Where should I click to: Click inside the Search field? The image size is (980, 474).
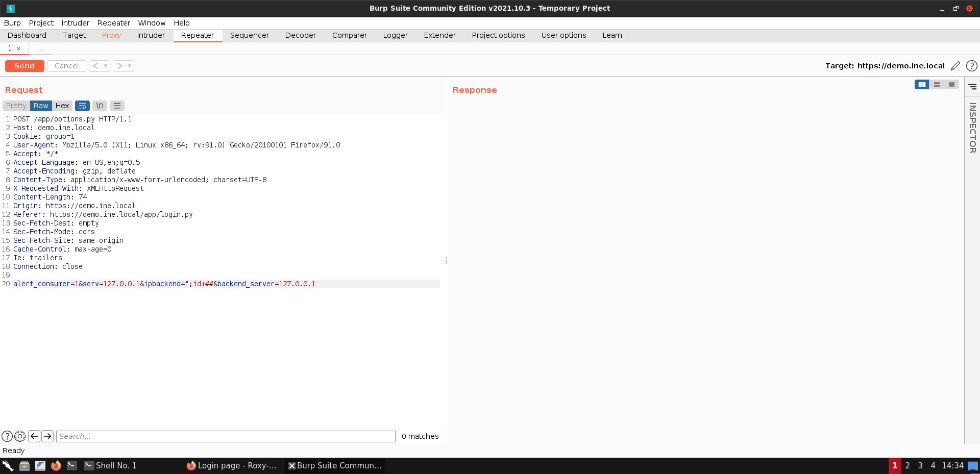[x=225, y=436]
